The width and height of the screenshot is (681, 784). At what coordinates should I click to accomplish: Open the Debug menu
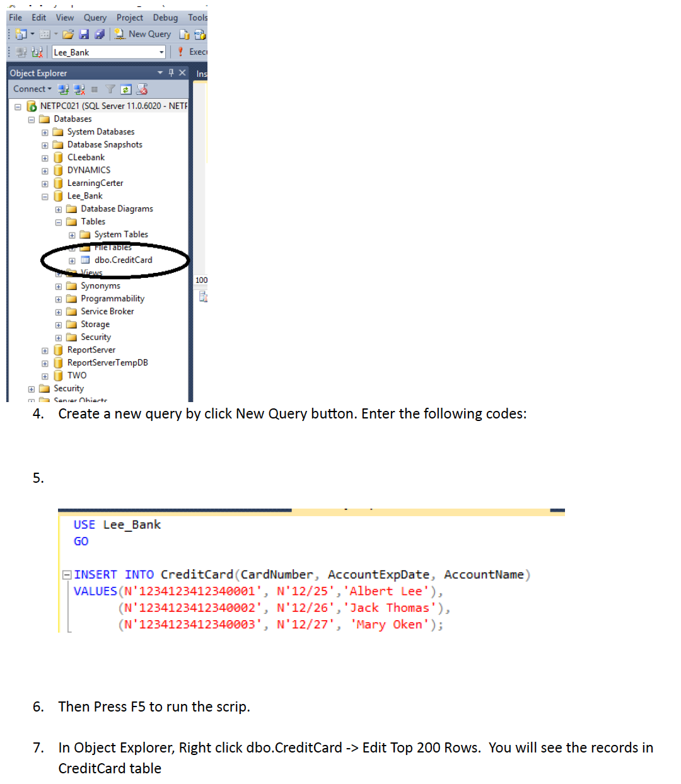pos(165,17)
